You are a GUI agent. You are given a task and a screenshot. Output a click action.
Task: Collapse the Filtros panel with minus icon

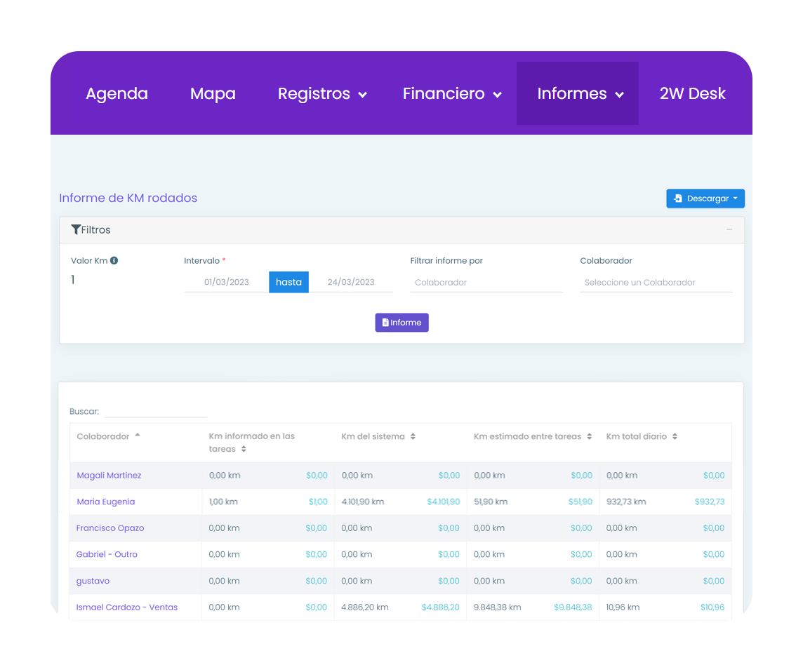pos(729,229)
